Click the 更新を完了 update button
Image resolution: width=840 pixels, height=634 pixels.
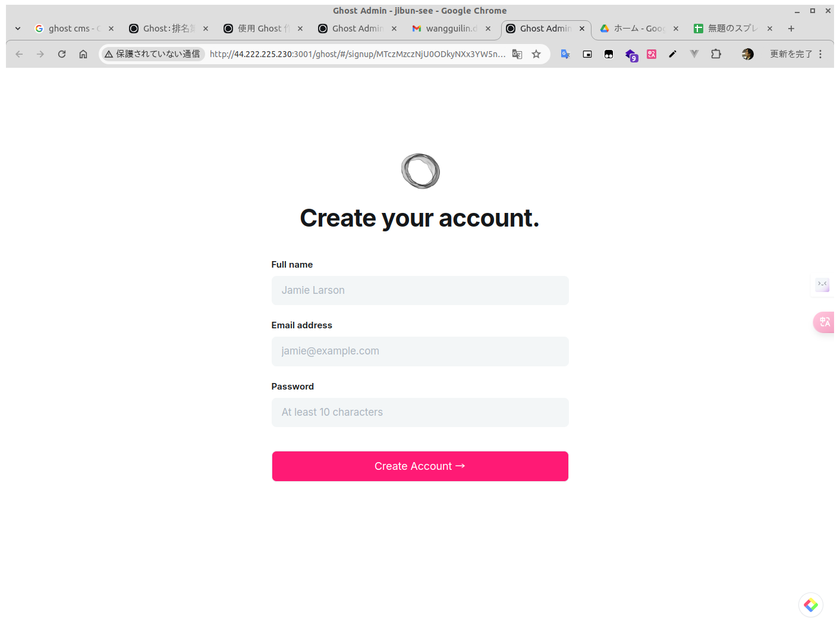791,54
